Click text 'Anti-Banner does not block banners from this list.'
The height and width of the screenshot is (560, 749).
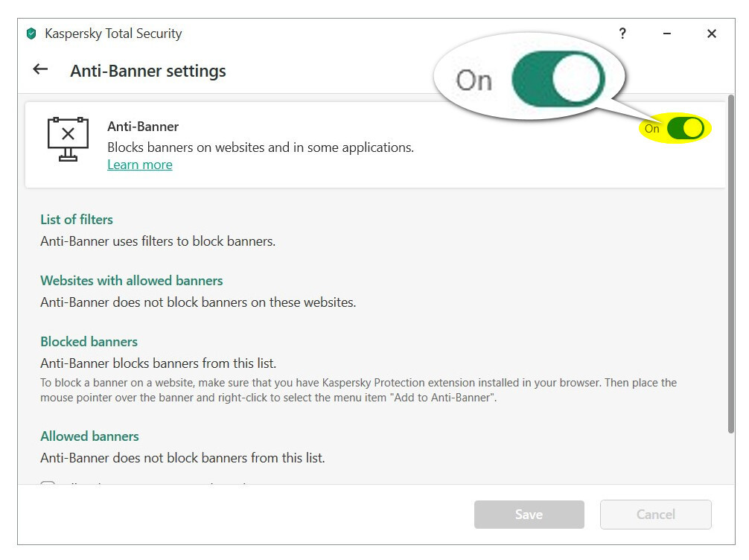point(182,458)
